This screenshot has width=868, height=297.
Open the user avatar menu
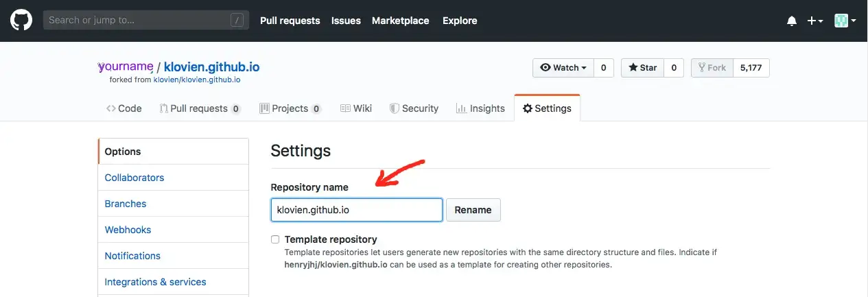(x=845, y=21)
